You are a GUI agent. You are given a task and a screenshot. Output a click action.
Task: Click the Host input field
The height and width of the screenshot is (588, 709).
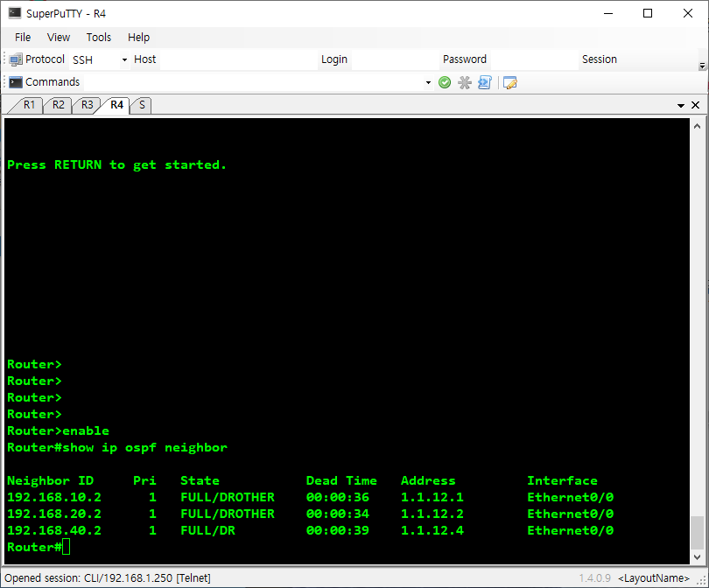[x=239, y=59]
